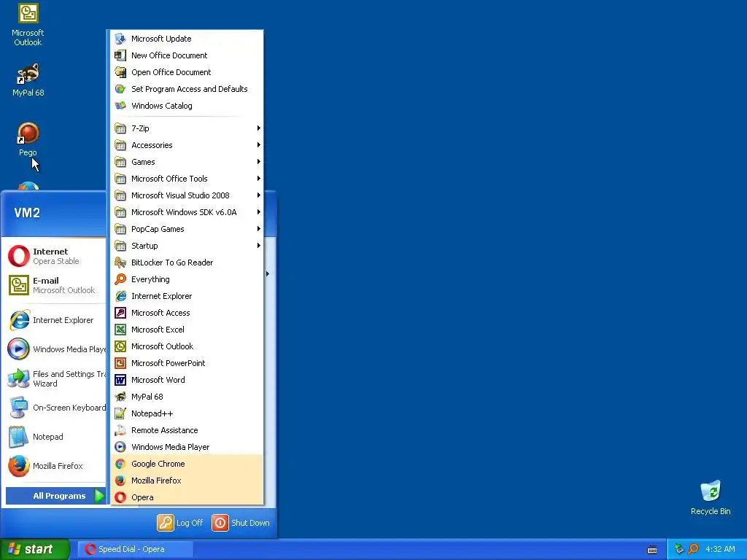Screen dimensions: 747x560
Task: Launch Microsoft Excel
Action: tap(187, 330)
